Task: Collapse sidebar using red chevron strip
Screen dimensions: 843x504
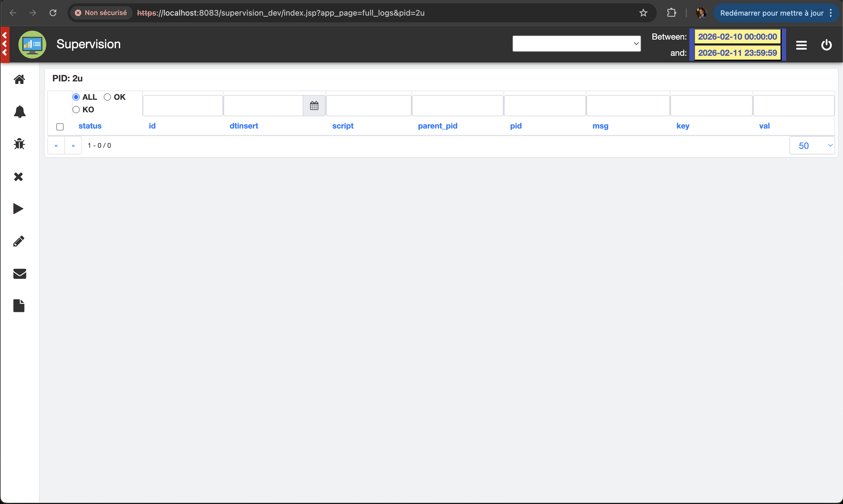Action: pyautogui.click(x=5, y=44)
